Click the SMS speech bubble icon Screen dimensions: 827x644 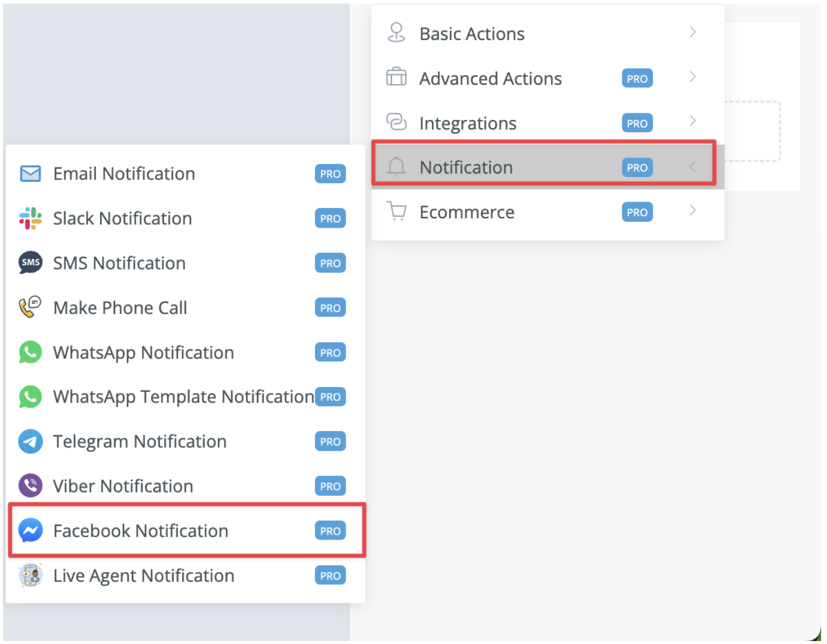tap(30, 263)
